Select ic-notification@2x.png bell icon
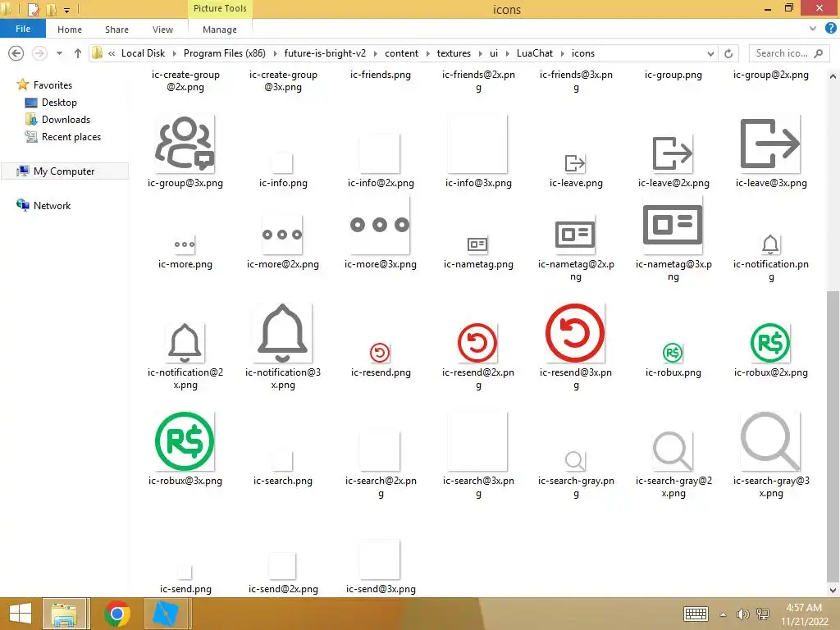840x630 pixels. pyautogui.click(x=185, y=343)
